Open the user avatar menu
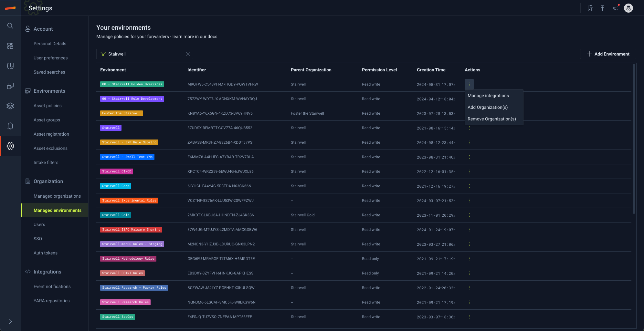The image size is (644, 331). [x=628, y=8]
